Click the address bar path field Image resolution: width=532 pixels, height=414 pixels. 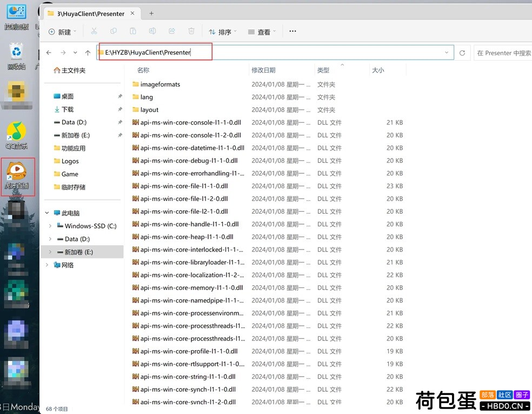pos(275,52)
